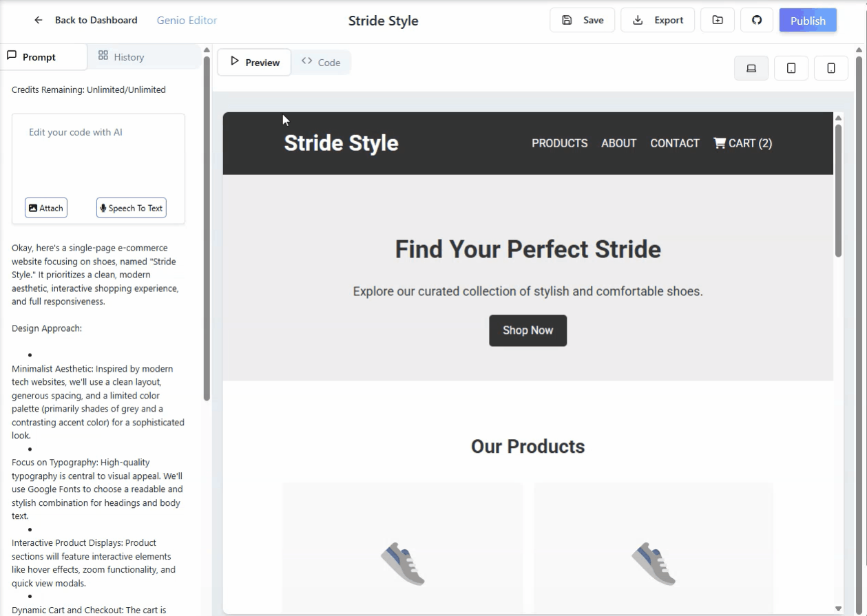The height and width of the screenshot is (616, 867).
Task: Click the outer right scrollbar up arrow
Action: (x=859, y=50)
